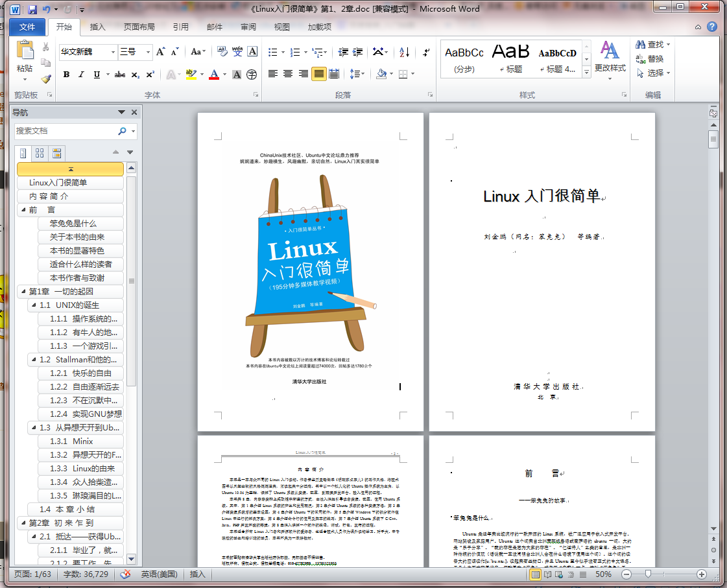
Task: Click the Sort A-Z icon
Action: (x=404, y=52)
